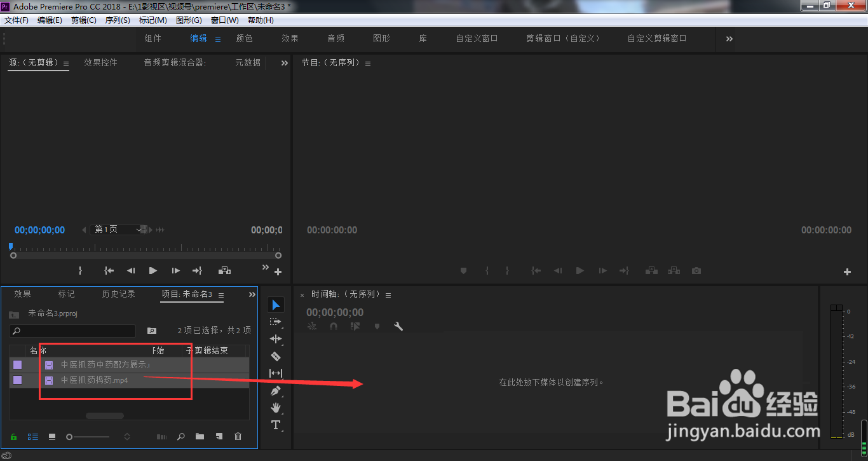
Task: Select the Pen tool
Action: pyautogui.click(x=276, y=390)
